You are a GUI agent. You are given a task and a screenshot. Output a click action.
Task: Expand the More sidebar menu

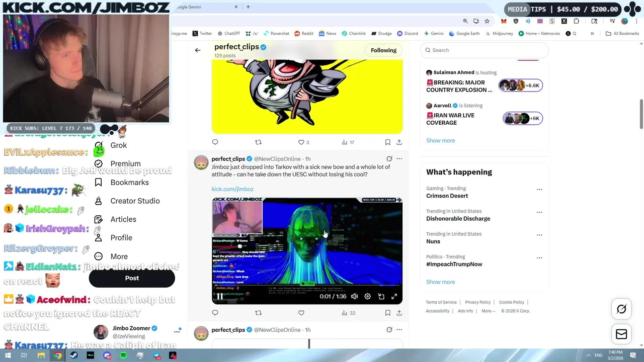click(111, 256)
